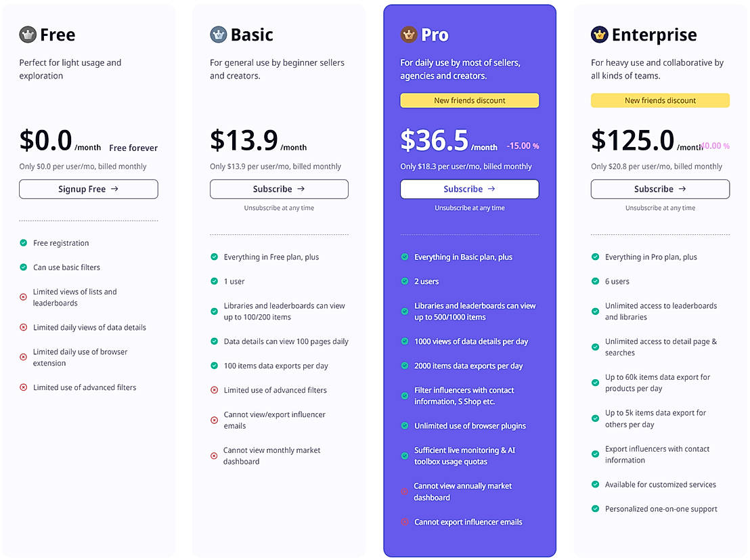Click the Pro -15.00 % discount label
Viewport: 750px width, 560px height.
pos(523,146)
